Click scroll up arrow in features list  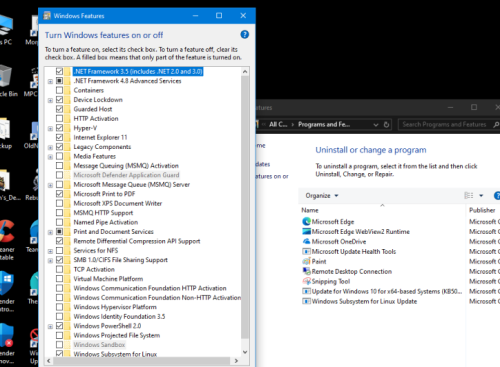click(245, 72)
